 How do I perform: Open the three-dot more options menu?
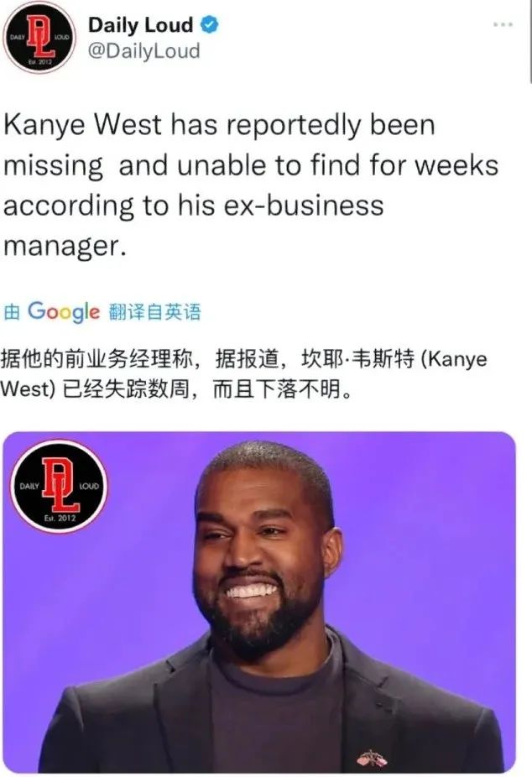click(503, 23)
